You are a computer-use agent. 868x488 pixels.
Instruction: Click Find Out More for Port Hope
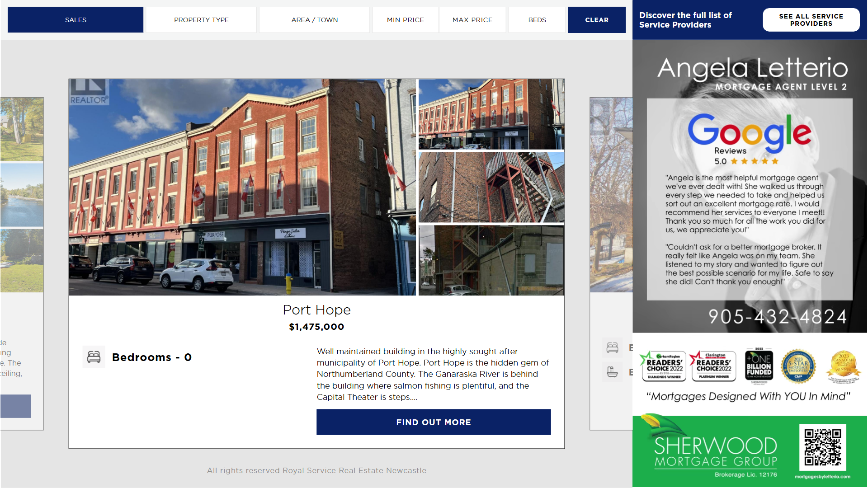pyautogui.click(x=433, y=422)
